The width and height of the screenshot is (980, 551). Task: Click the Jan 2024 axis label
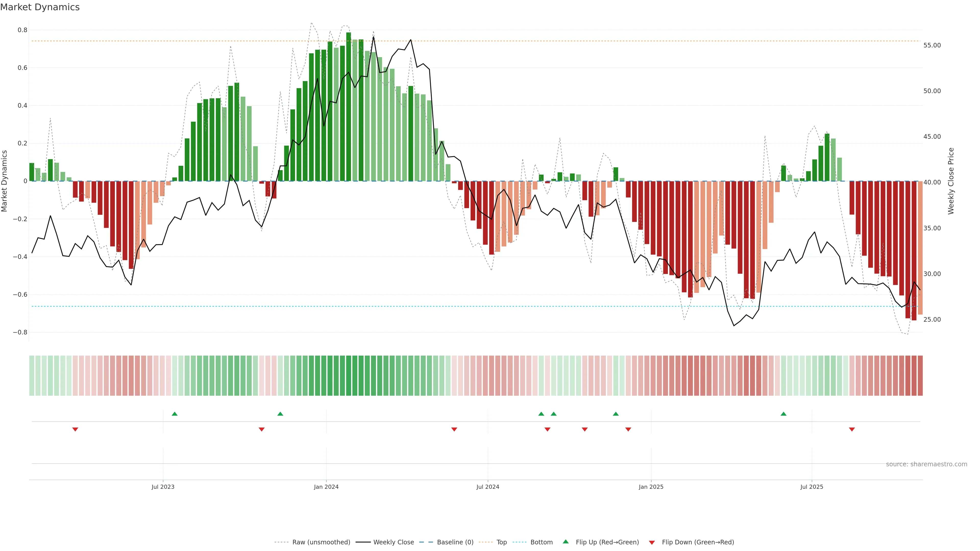tap(326, 487)
